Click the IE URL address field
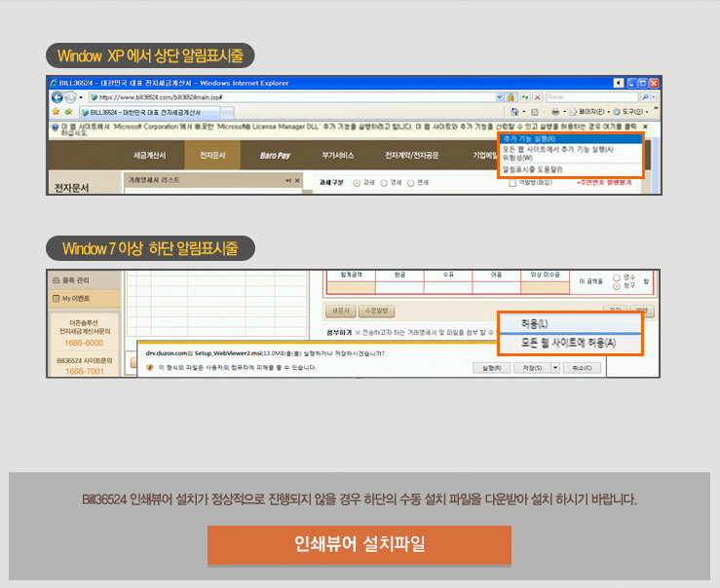This screenshot has width=720, height=588. pyautogui.click(x=292, y=97)
